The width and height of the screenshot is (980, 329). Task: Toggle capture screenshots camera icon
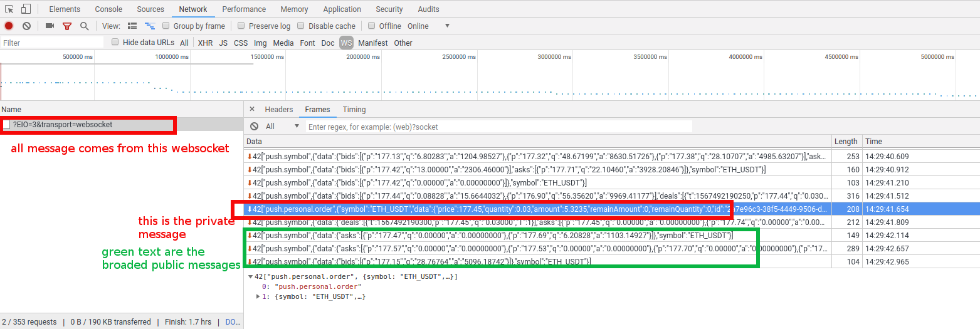coord(50,26)
